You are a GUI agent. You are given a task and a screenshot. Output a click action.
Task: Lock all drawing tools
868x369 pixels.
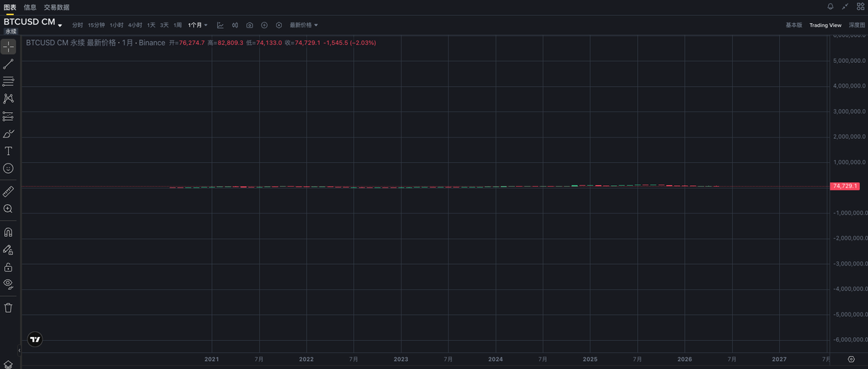point(8,267)
